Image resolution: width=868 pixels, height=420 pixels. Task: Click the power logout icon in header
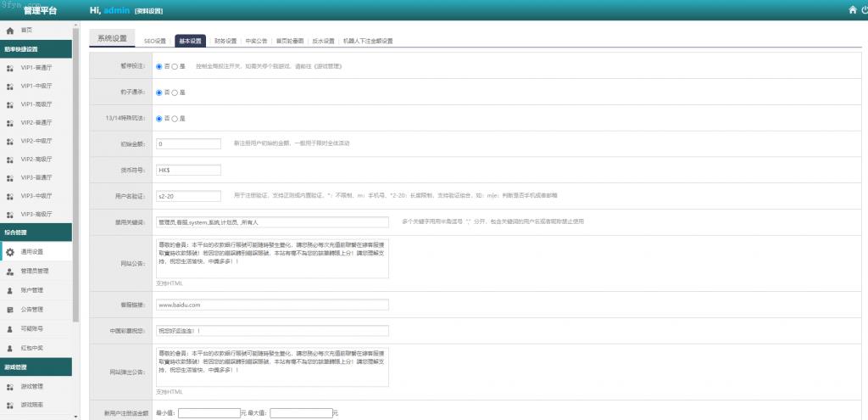pyautogui.click(x=865, y=10)
